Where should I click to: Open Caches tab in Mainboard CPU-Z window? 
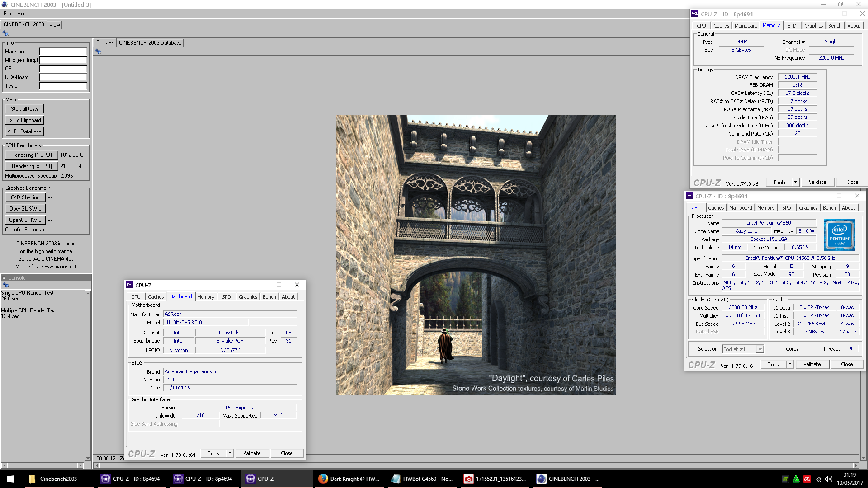pos(156,297)
